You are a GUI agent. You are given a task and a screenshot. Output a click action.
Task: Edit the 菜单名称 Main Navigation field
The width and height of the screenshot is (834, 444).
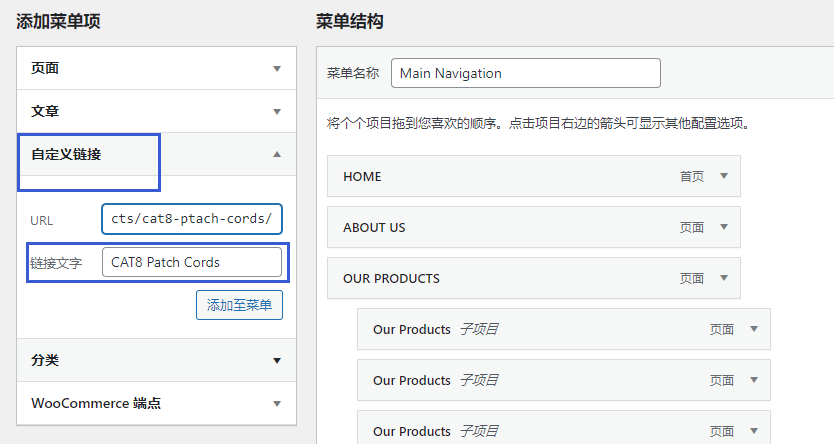click(x=526, y=73)
